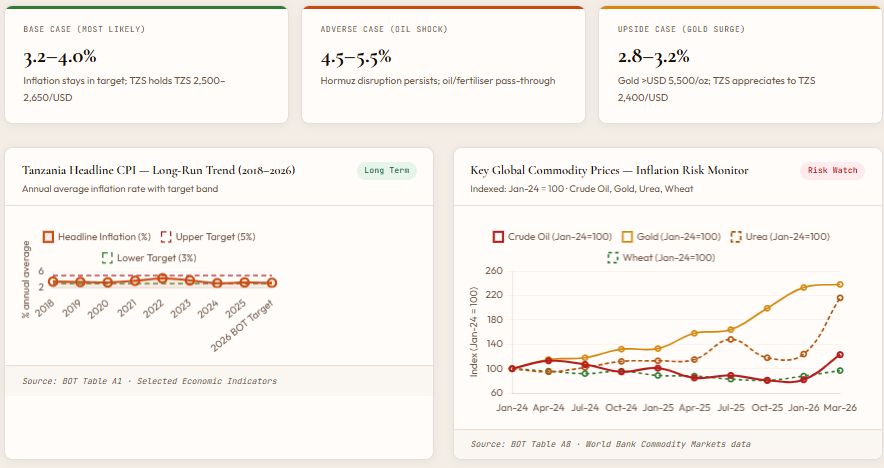Select the Gold Mar-26 data point
Screen dimensions: 884x468
(840, 285)
